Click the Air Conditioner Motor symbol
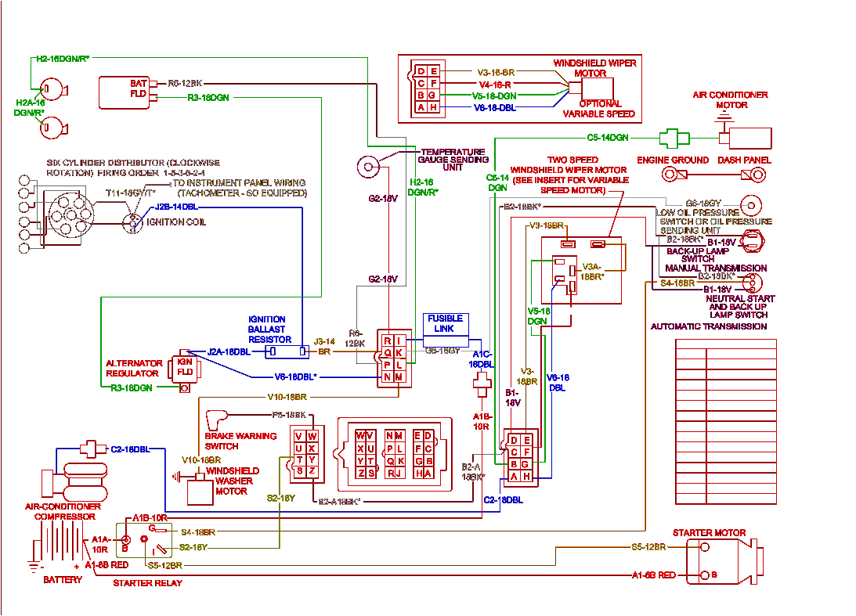 [750, 137]
